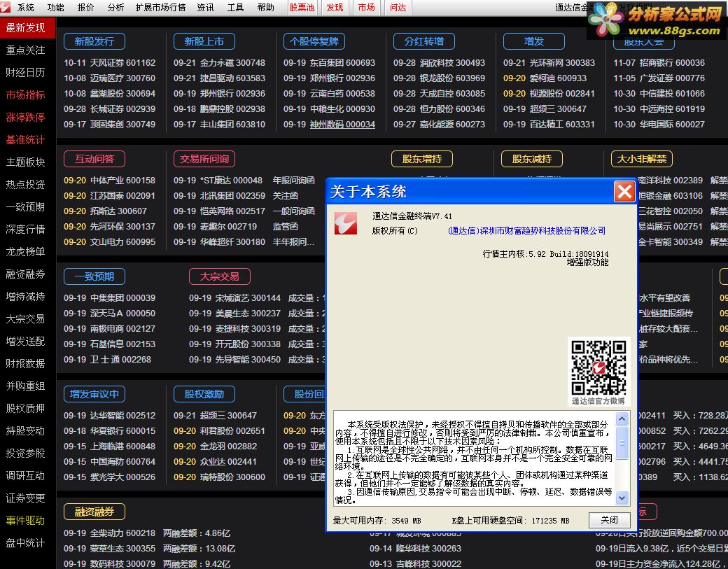This screenshot has height=569, width=728.
Task: Open the 神州数码 000034 underlined stock link
Action: tap(342, 125)
